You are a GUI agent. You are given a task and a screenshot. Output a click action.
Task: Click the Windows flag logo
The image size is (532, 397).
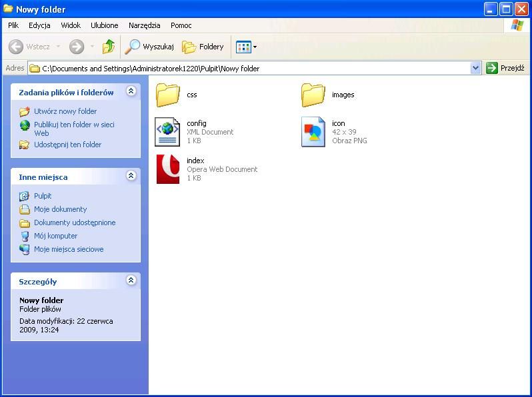[x=517, y=25]
